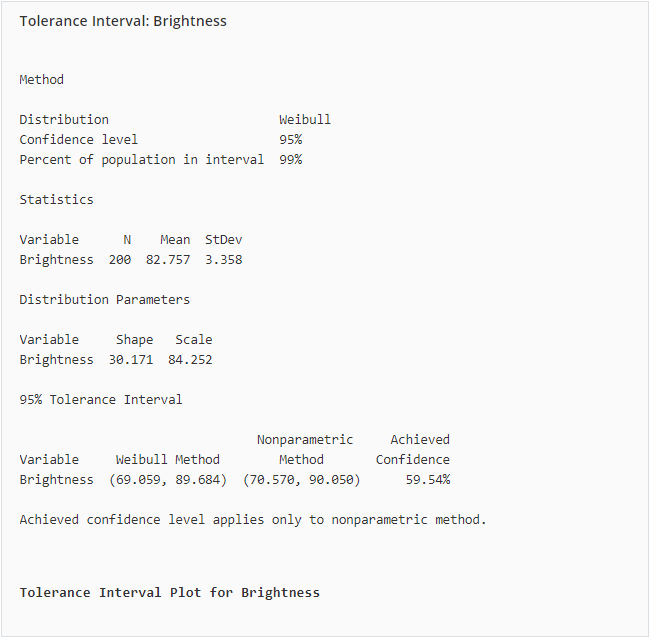Select the Distribution Parameters heading
The image size is (650, 638).
click(104, 300)
